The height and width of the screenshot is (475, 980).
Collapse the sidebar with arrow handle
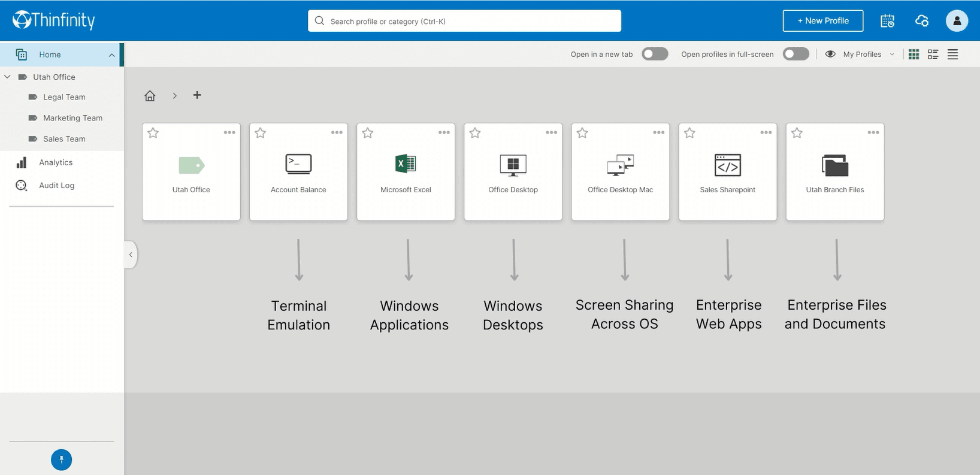[x=131, y=255]
